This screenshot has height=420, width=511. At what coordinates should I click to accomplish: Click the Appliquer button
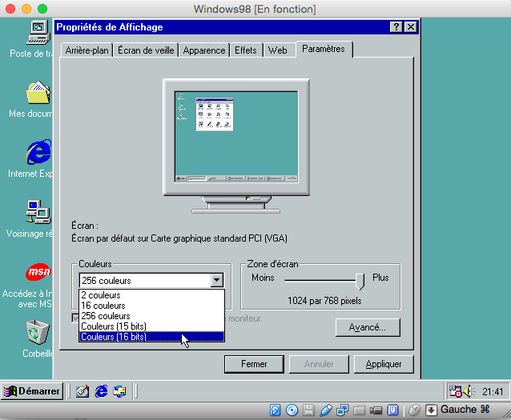(x=384, y=364)
